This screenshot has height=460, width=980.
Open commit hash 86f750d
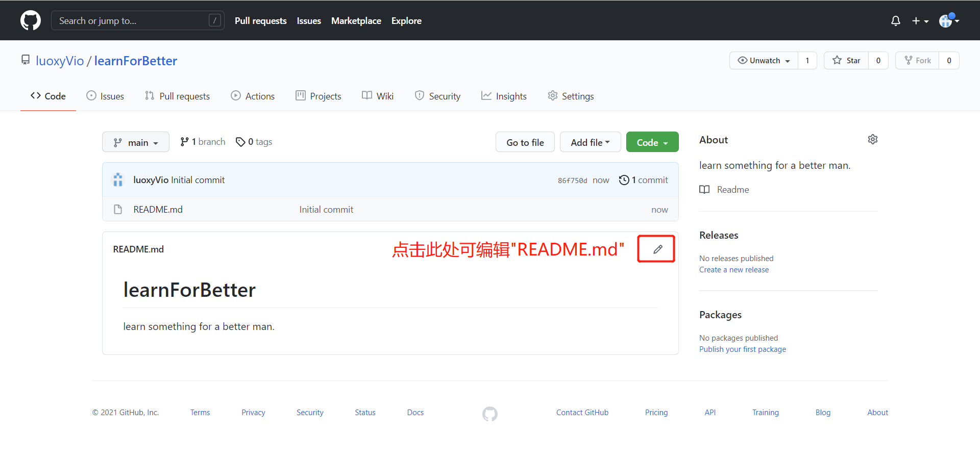[572, 181]
